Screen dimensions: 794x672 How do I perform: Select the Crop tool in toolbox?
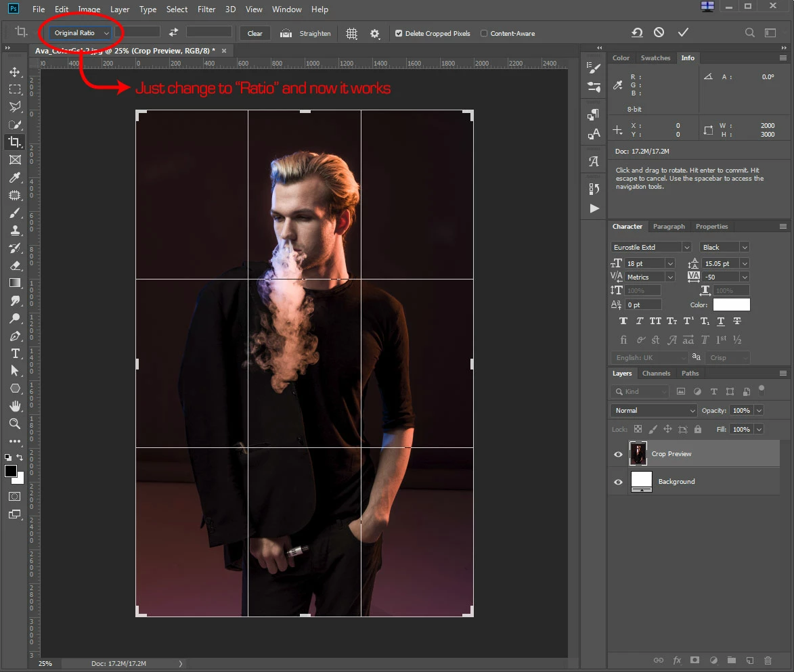pyautogui.click(x=15, y=142)
